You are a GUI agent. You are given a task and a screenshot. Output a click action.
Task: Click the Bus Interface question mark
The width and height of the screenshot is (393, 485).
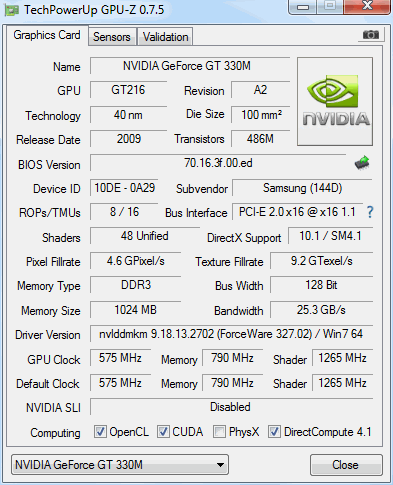tap(370, 212)
